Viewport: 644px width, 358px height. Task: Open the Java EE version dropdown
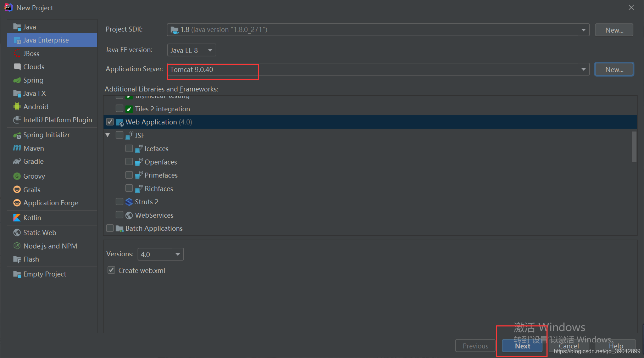click(191, 50)
